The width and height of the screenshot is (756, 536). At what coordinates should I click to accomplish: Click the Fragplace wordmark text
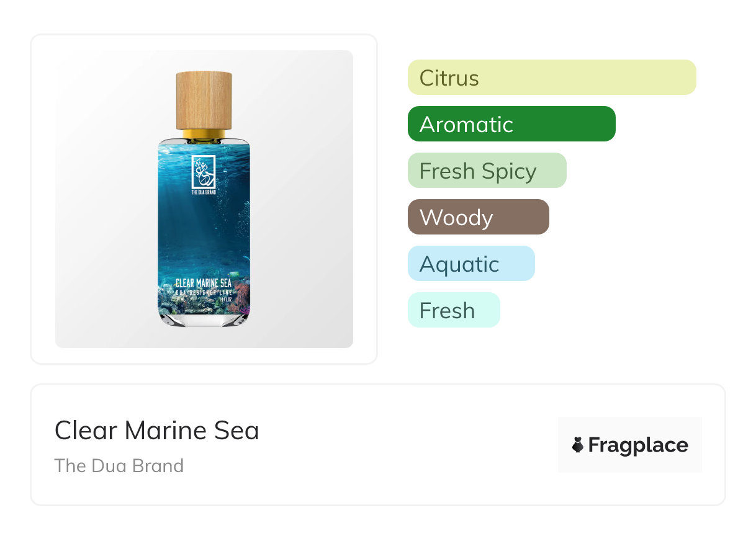coord(638,445)
